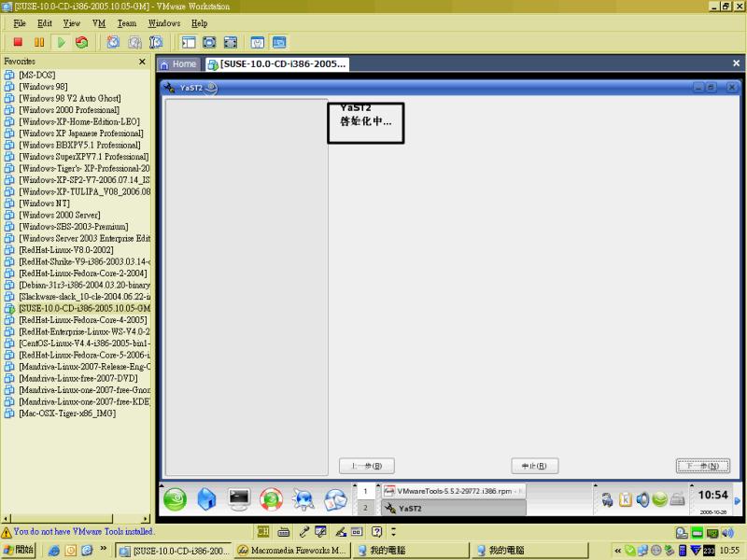Viewport: 747px width, 560px height.
Task: Open the Help menu
Action: tap(199, 22)
